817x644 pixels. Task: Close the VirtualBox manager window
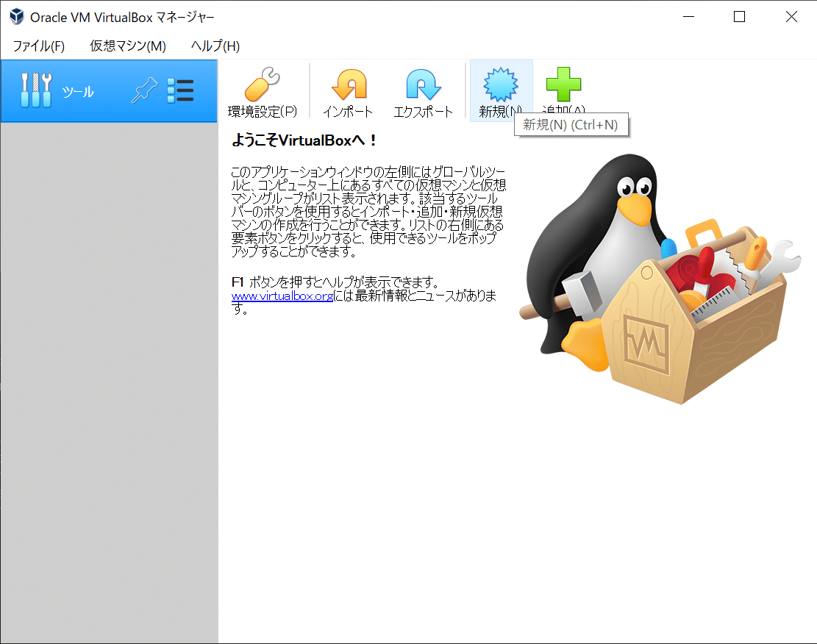tap(791, 17)
